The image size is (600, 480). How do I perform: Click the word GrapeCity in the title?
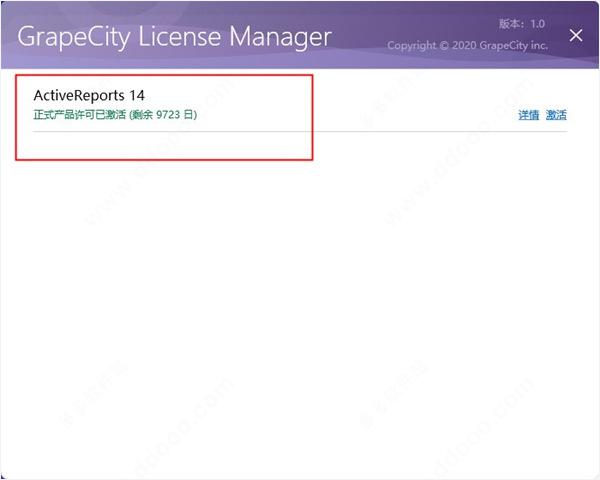[x=74, y=38]
